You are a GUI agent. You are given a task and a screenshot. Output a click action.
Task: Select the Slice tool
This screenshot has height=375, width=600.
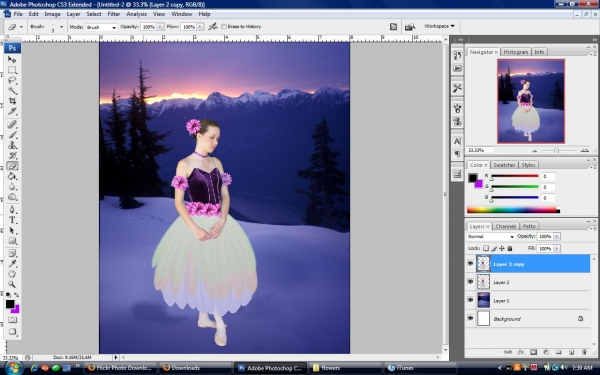point(12,111)
